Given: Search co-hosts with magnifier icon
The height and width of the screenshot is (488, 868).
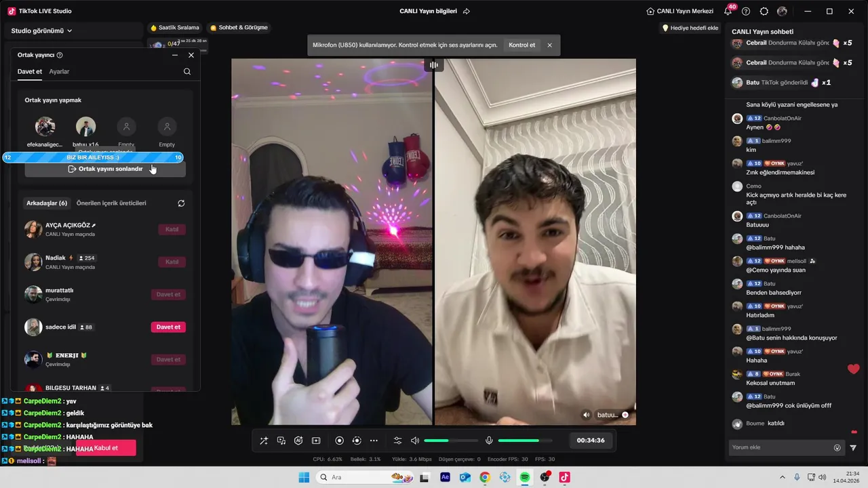Looking at the screenshot, I should point(187,71).
